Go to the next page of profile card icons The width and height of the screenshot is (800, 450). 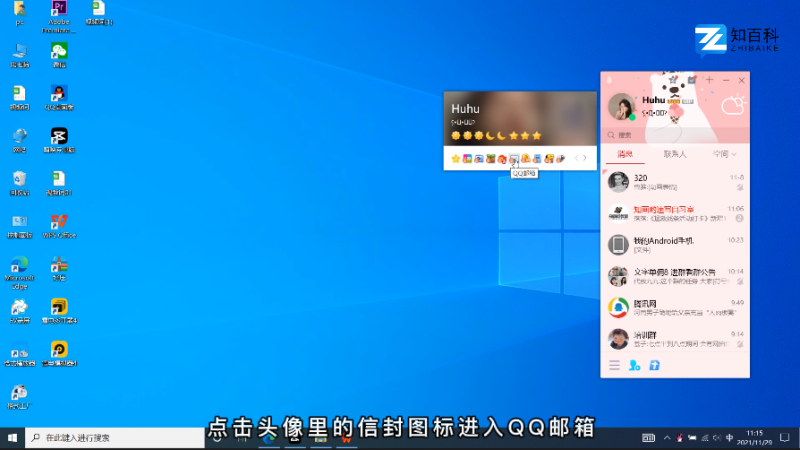(585, 158)
